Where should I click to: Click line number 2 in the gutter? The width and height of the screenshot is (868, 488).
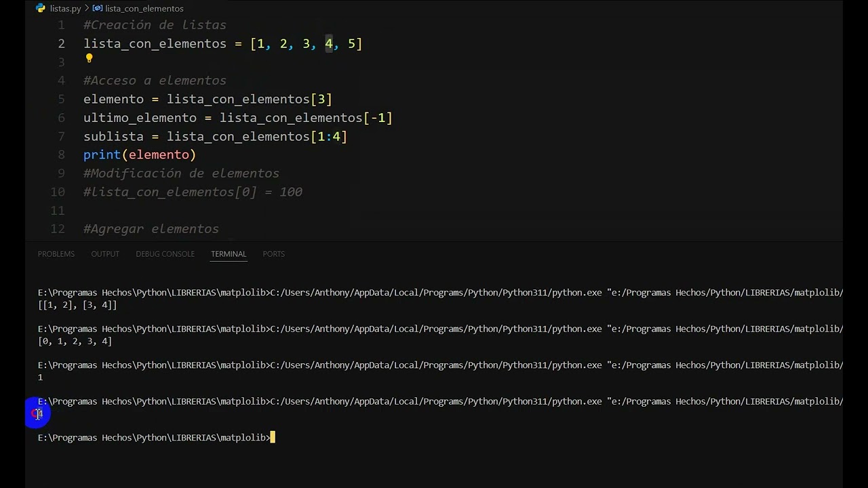(62, 43)
